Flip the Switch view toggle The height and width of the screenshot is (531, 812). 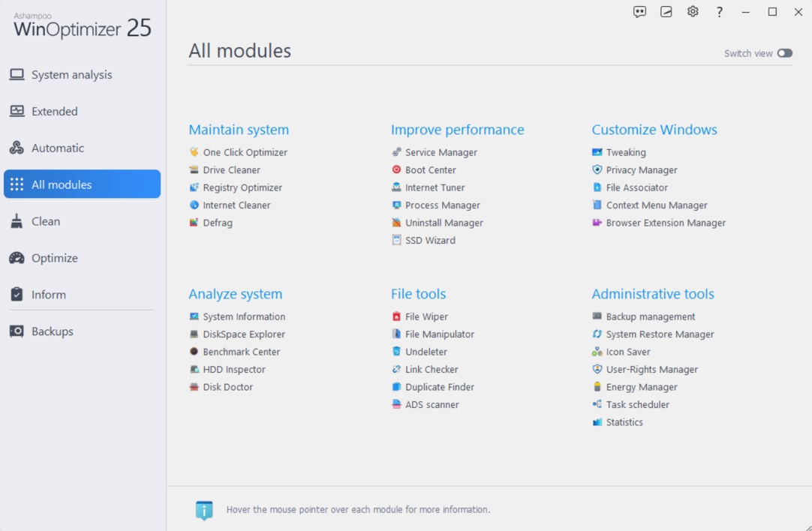pos(785,53)
